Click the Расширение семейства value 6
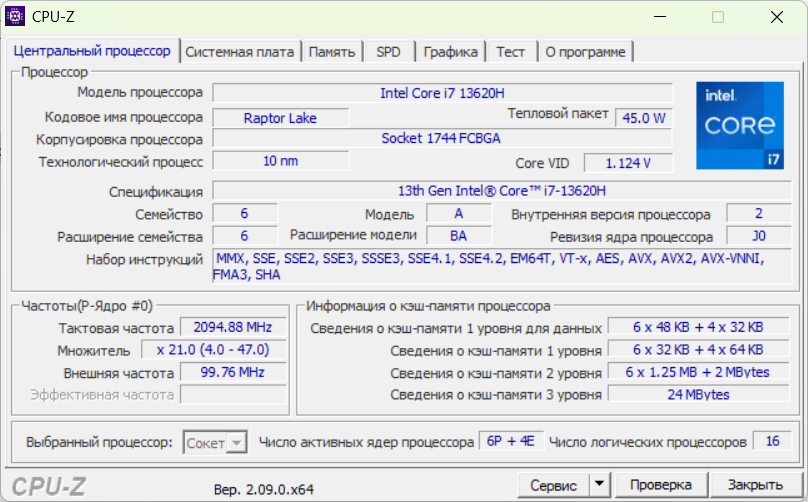Image resolution: width=808 pixels, height=502 pixels. (x=245, y=236)
